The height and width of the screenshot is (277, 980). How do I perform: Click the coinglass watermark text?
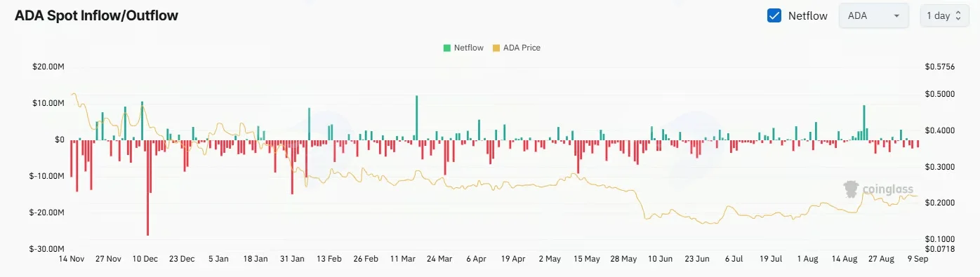887,189
